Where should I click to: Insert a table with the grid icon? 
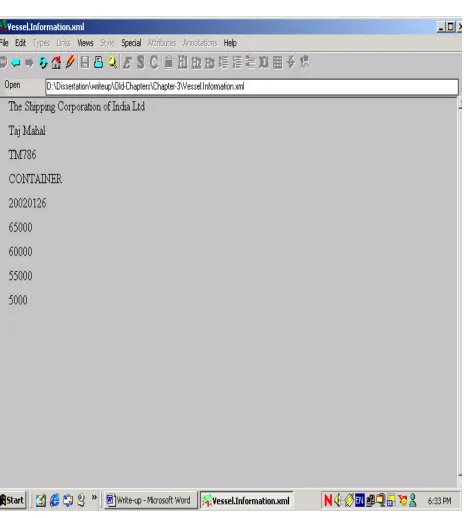pyautogui.click(x=277, y=62)
